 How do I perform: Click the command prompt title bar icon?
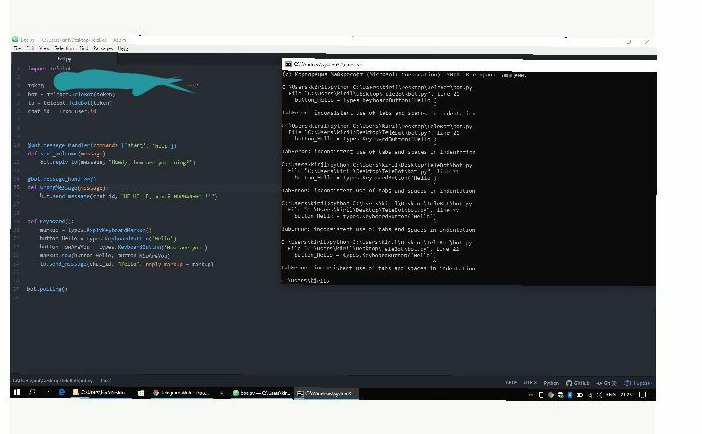288,64
